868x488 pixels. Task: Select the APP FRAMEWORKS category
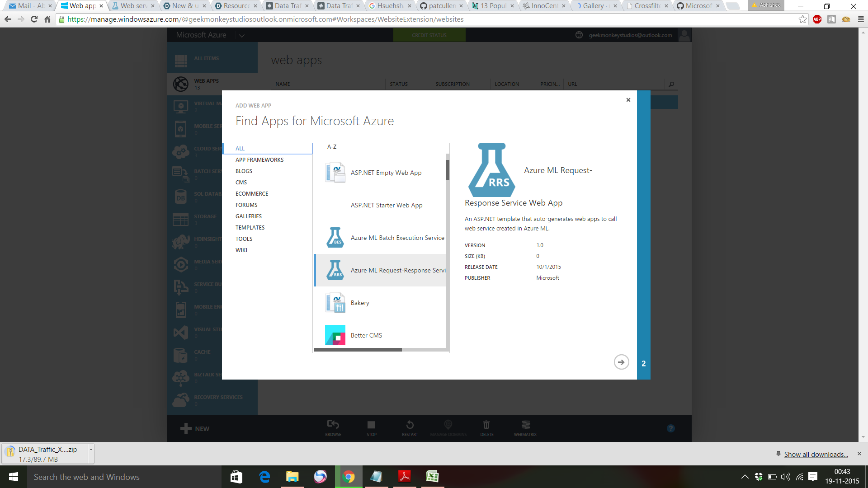point(259,160)
